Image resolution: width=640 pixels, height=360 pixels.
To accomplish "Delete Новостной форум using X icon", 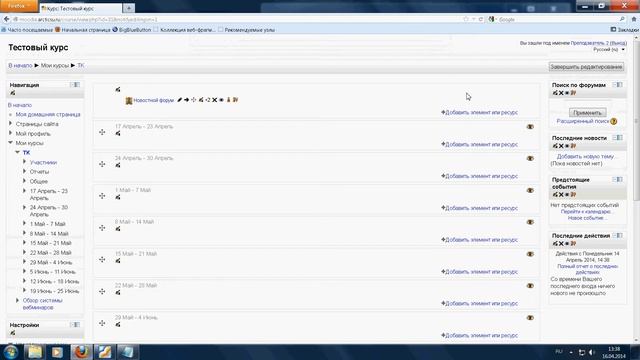I will (215, 100).
